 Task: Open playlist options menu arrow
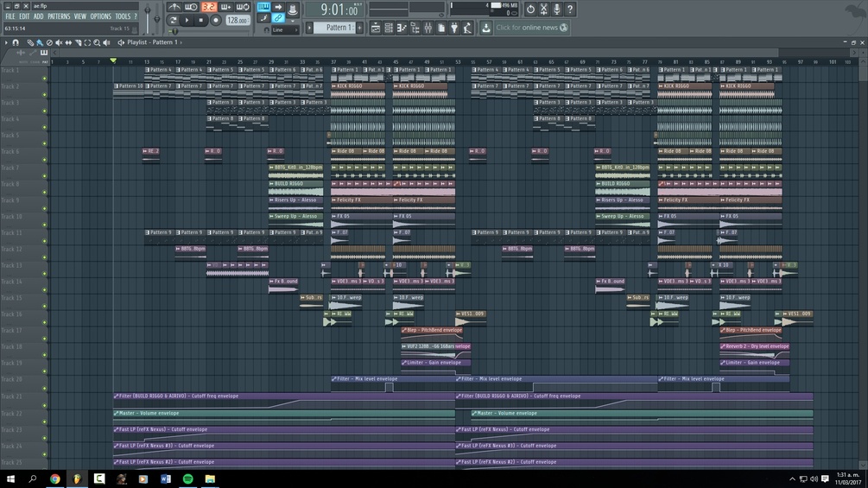pyautogui.click(x=6, y=42)
